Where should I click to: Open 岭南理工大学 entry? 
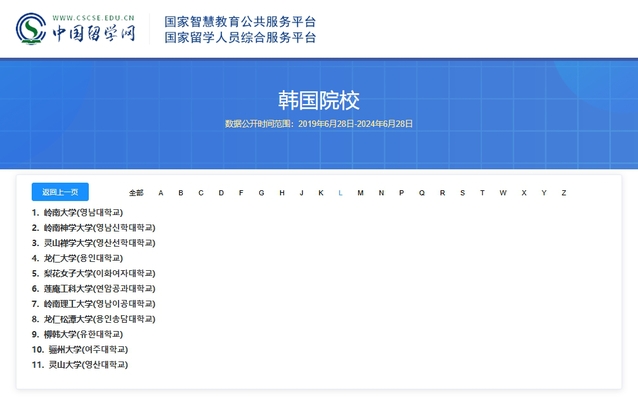click(100, 304)
